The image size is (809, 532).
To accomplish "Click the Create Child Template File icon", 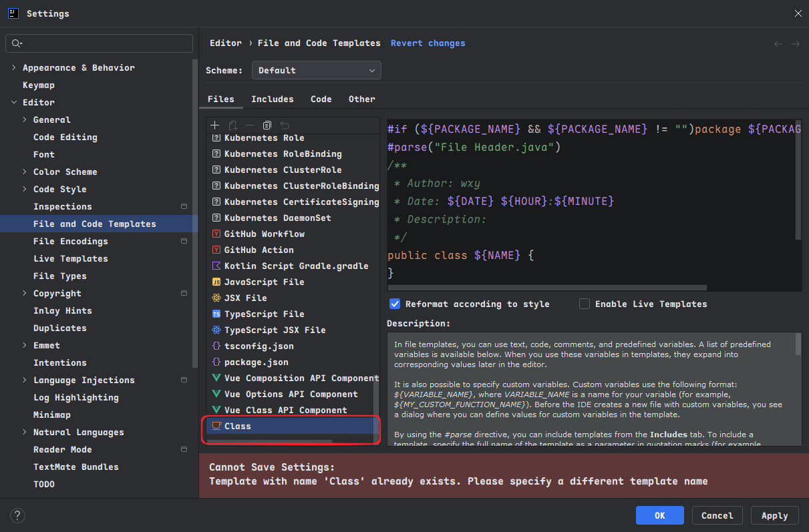I will 232,125.
